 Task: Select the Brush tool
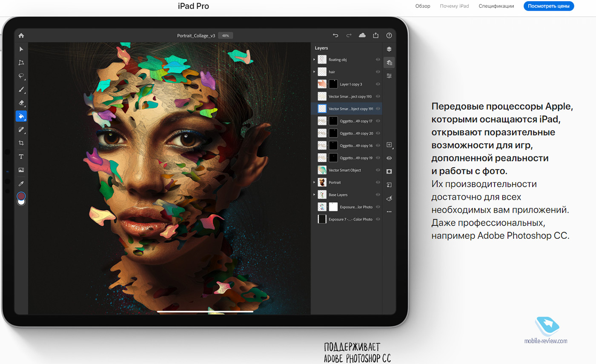21,89
